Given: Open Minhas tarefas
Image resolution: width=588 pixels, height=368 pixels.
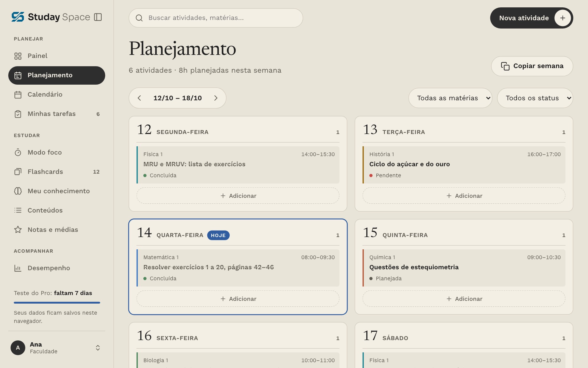Looking at the screenshot, I should click(x=57, y=114).
